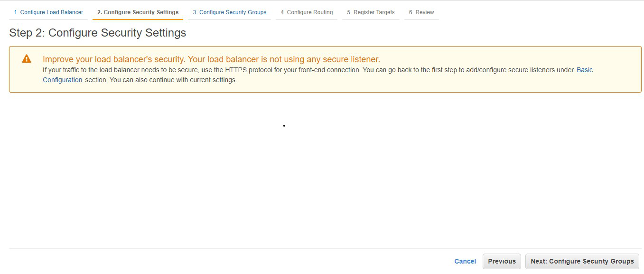Go to the Configure Routing step tab
Image resolution: width=644 pixels, height=274 pixels.
tap(307, 12)
